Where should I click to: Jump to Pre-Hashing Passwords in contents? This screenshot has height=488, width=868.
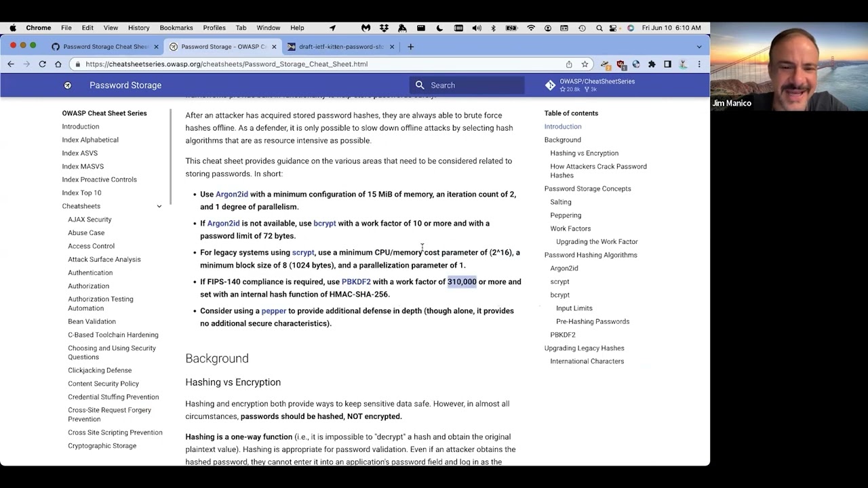click(x=593, y=321)
